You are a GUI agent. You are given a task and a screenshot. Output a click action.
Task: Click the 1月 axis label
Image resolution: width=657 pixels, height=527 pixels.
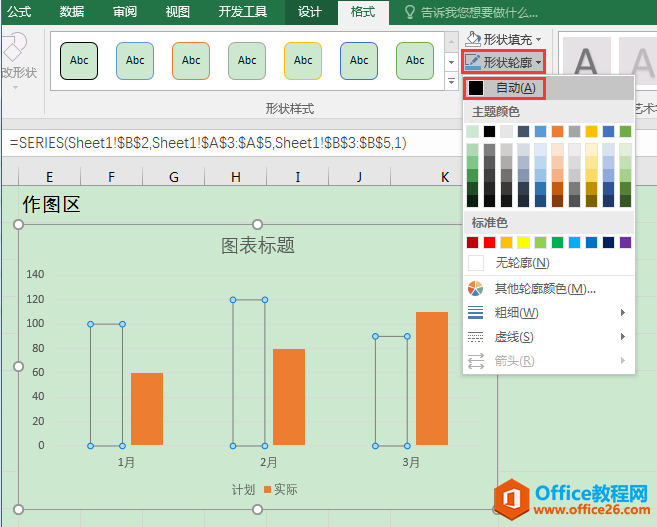pos(126,462)
